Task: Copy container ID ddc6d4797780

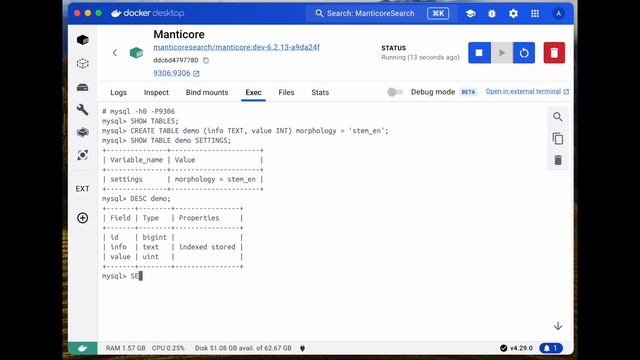Action: (206, 60)
